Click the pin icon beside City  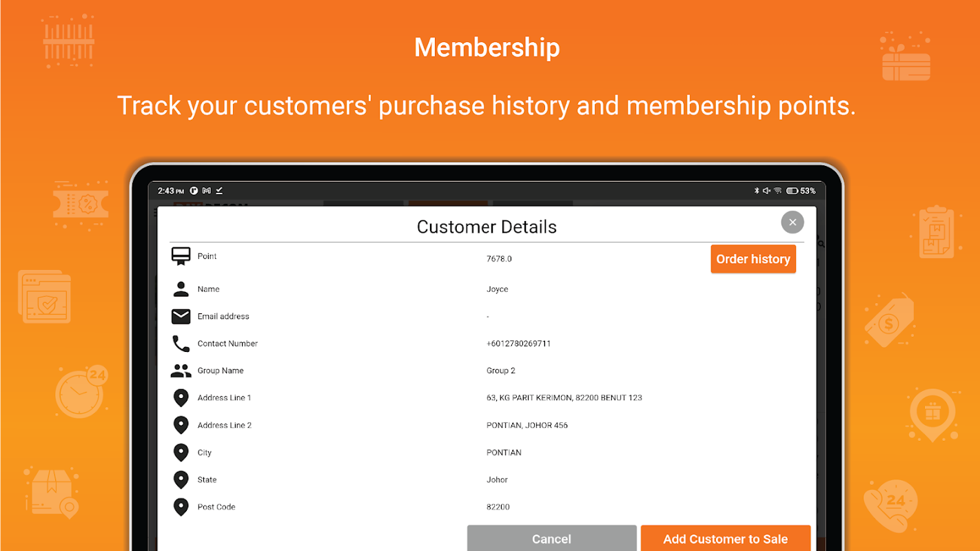point(181,453)
